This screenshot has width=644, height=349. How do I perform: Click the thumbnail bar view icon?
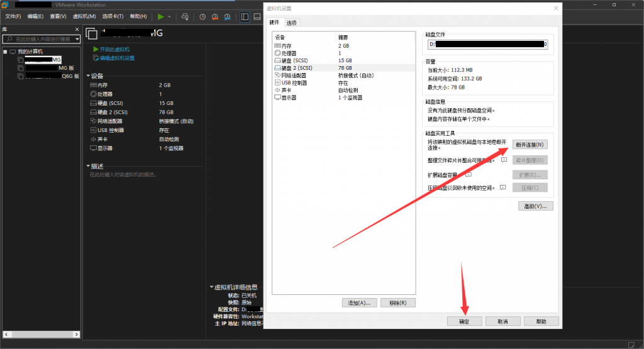tap(257, 17)
